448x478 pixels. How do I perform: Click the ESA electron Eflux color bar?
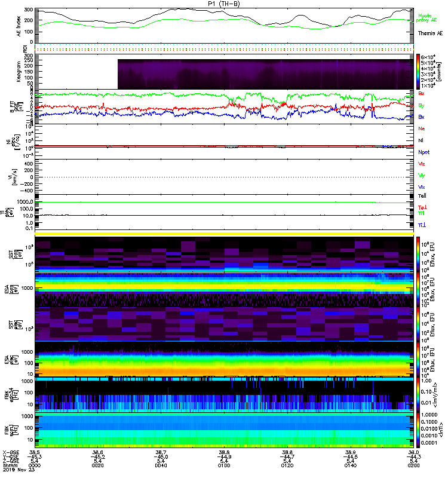coord(418,360)
